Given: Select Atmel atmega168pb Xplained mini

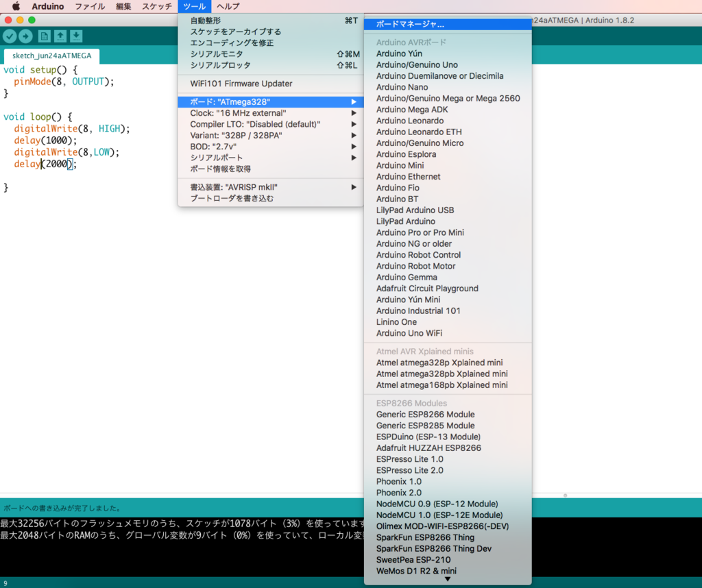Looking at the screenshot, I should (448, 385).
